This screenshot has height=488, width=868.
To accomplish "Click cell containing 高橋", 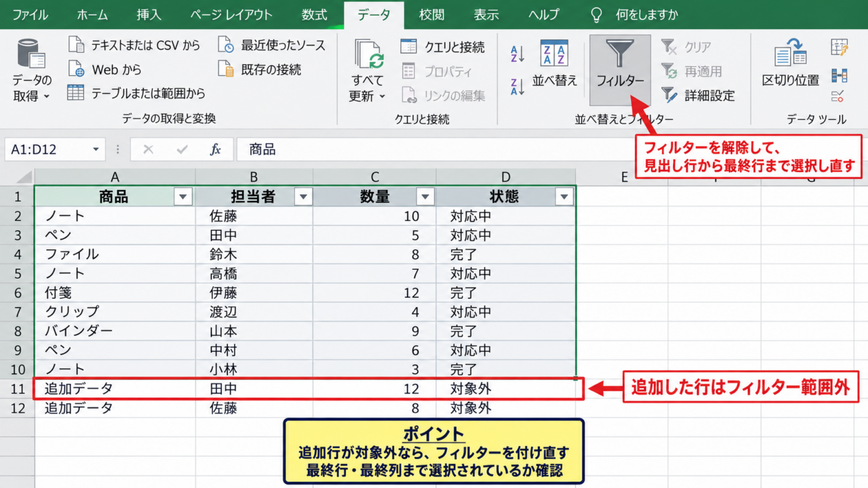I will [254, 274].
